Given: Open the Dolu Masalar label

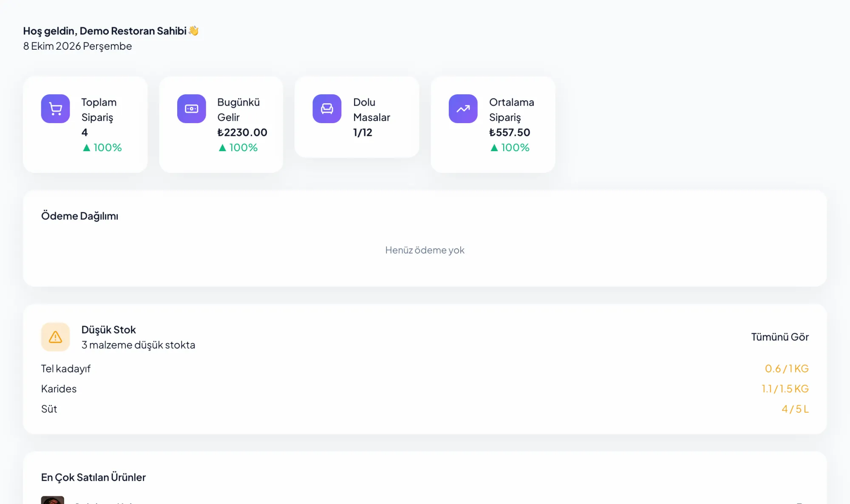Looking at the screenshot, I should 371,110.
